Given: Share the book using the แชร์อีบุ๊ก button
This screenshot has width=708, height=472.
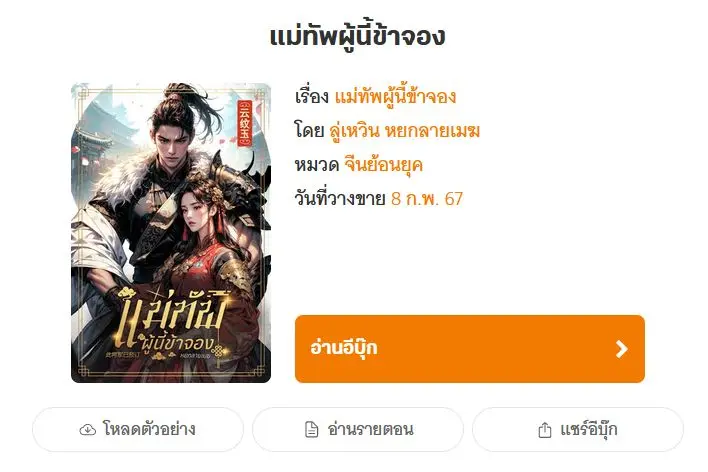Looking at the screenshot, I should pyautogui.click(x=578, y=430).
